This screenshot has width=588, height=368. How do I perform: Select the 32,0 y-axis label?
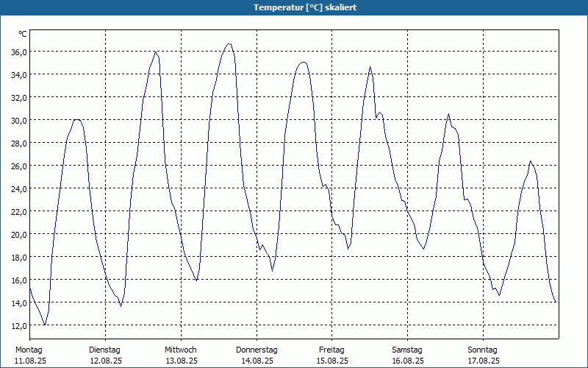pos(19,98)
